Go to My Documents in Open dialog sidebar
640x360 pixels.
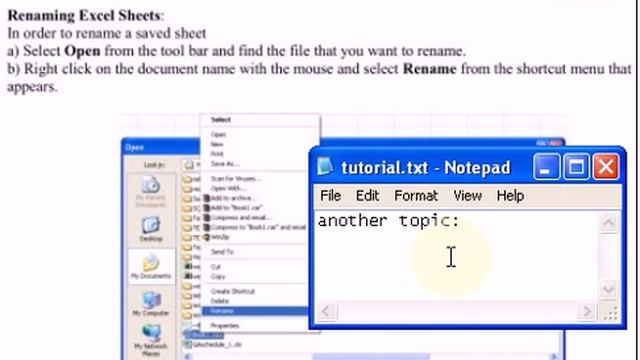tap(151, 267)
